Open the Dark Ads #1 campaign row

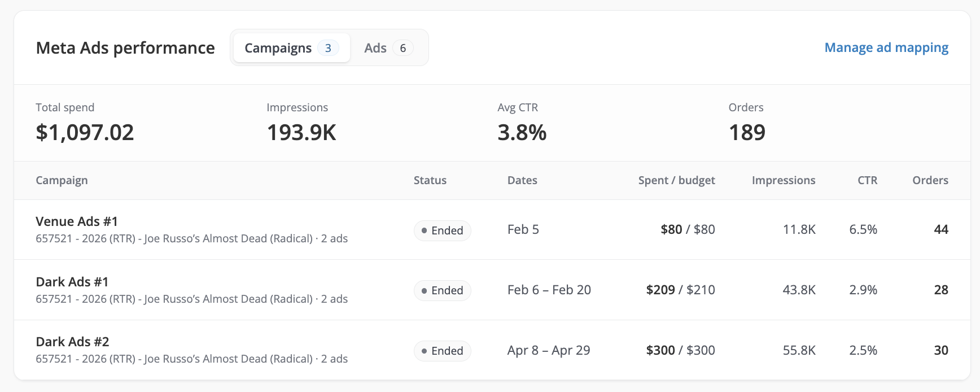point(492,290)
